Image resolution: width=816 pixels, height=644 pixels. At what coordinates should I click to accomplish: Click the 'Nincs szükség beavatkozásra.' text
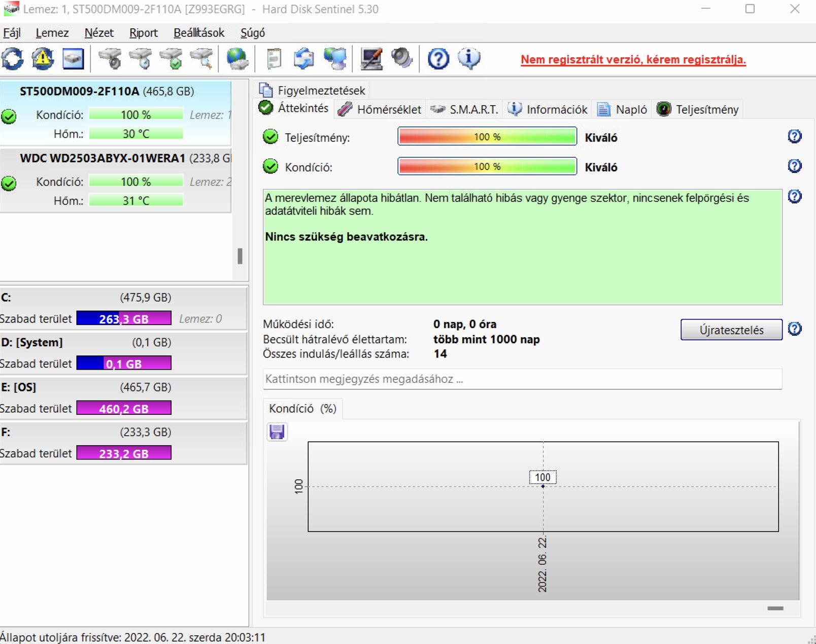point(347,237)
